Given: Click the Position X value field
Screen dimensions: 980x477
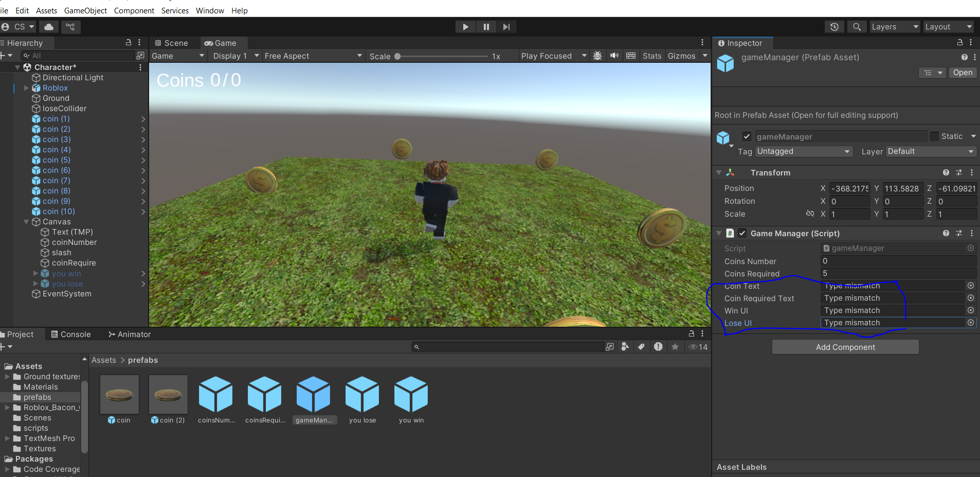Looking at the screenshot, I should tap(849, 188).
